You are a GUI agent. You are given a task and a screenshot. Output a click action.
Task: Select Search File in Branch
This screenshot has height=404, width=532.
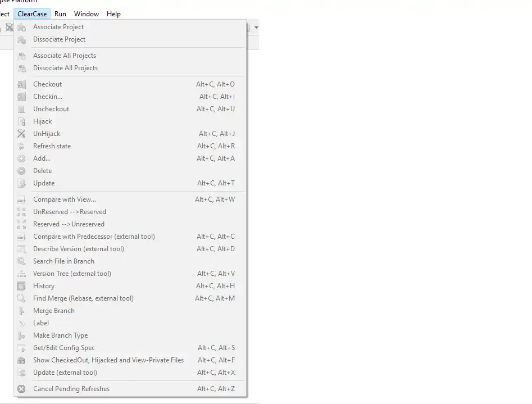[x=130, y=261]
